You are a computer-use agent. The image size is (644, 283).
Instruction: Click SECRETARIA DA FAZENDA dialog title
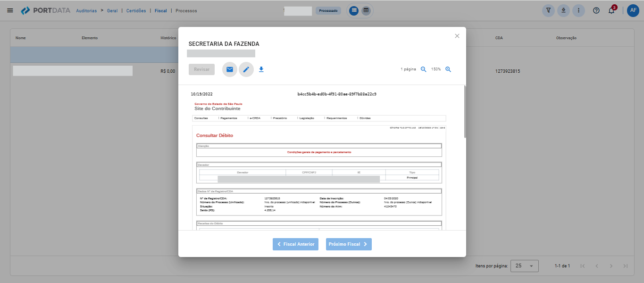point(224,44)
